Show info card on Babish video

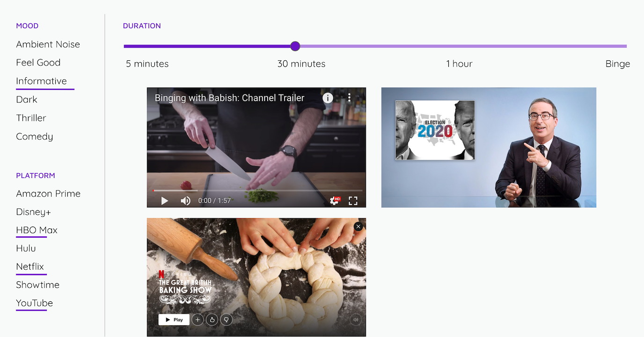[x=328, y=98]
